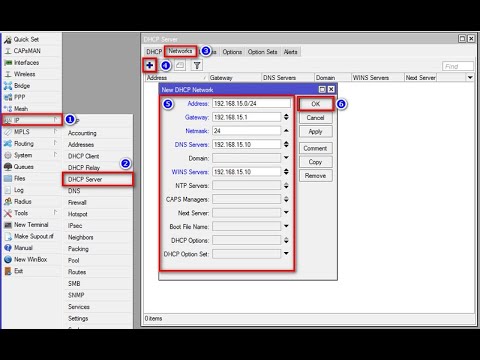Image resolution: width=480 pixels, height=360 pixels.
Task: Collapse the Netmask field arrow
Action: [286, 131]
